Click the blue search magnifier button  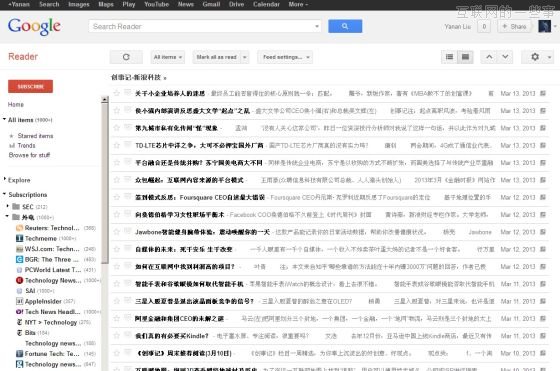point(345,26)
